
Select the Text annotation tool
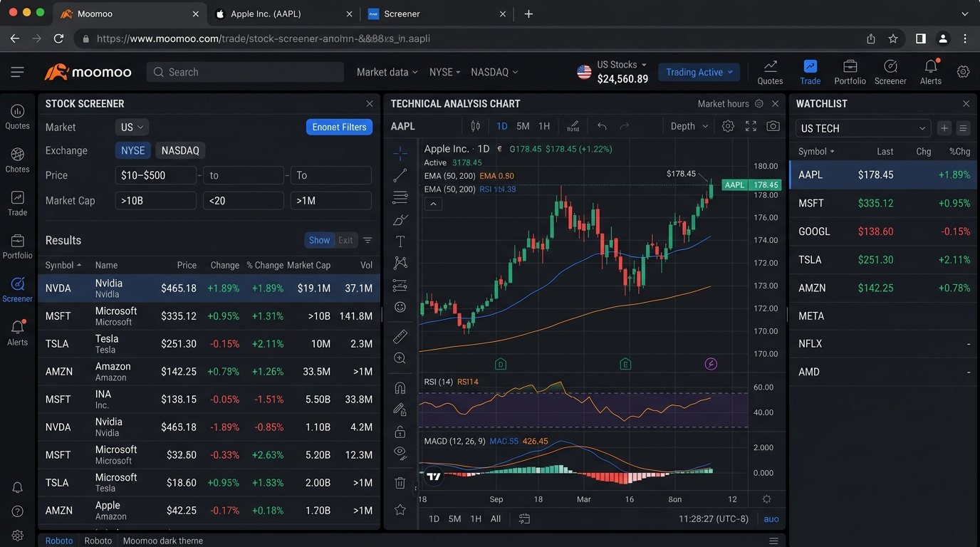coord(400,241)
